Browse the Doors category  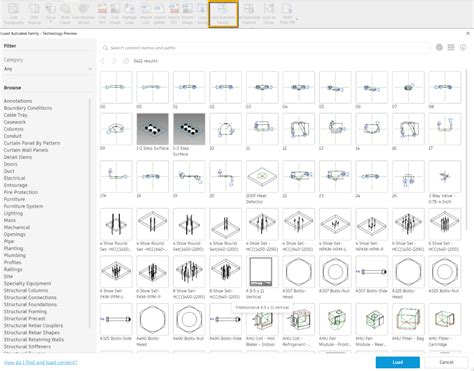10,164
